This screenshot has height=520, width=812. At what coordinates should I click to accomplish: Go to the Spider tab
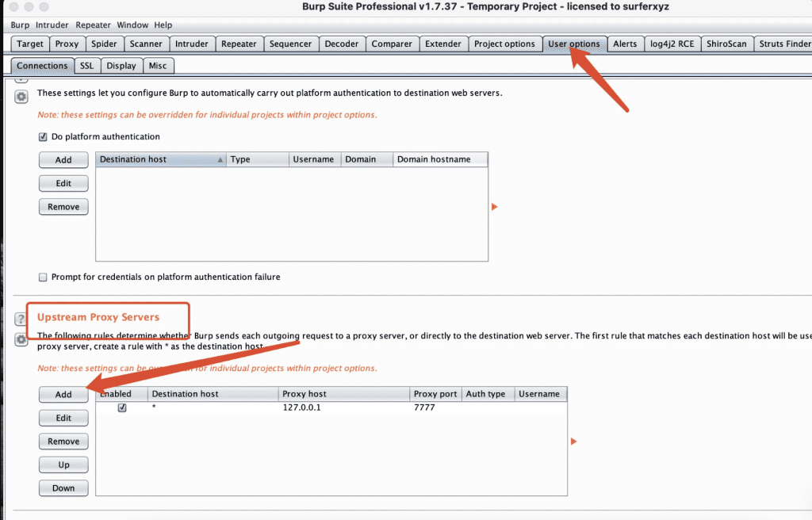click(x=104, y=44)
